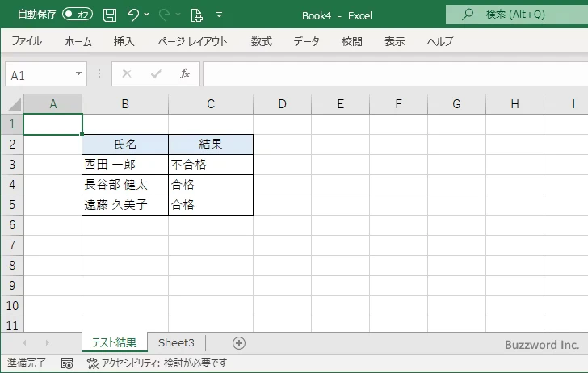Click the next sheet navigation arrow
The width and height of the screenshot is (588, 373).
tap(47, 342)
